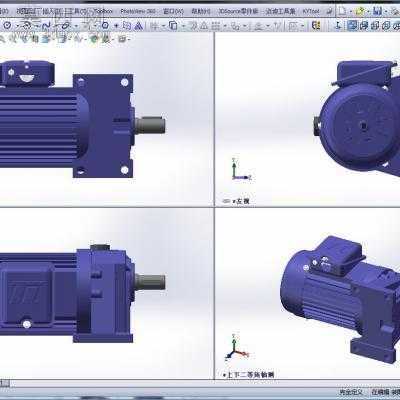Click the gearmotor output shaft in bottom-left view
The image size is (400, 400).
point(150,282)
